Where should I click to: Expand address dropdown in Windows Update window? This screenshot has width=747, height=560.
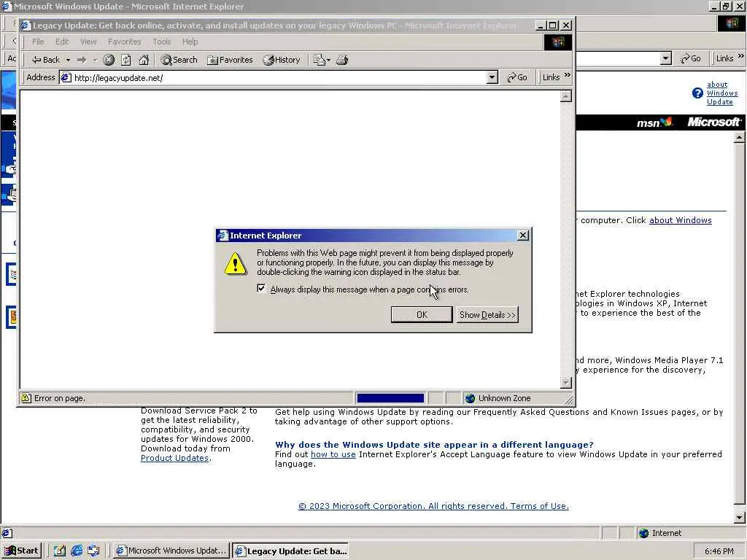click(666, 58)
